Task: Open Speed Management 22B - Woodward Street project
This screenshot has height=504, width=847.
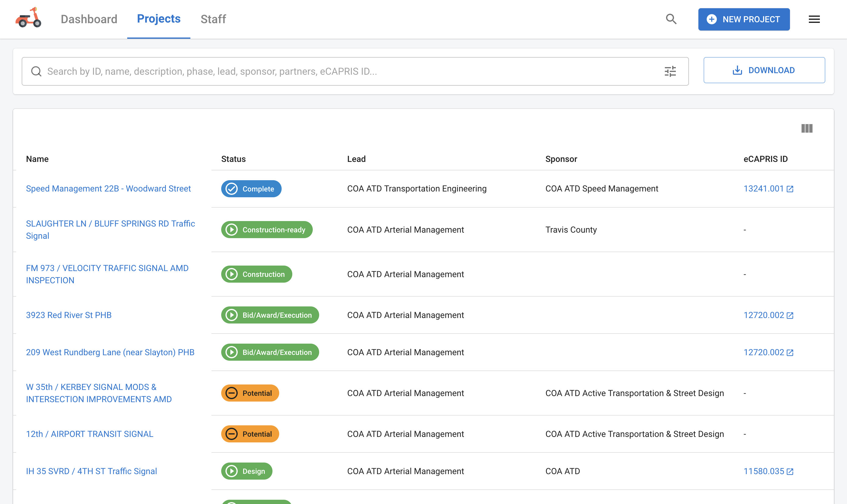Action: point(108,189)
